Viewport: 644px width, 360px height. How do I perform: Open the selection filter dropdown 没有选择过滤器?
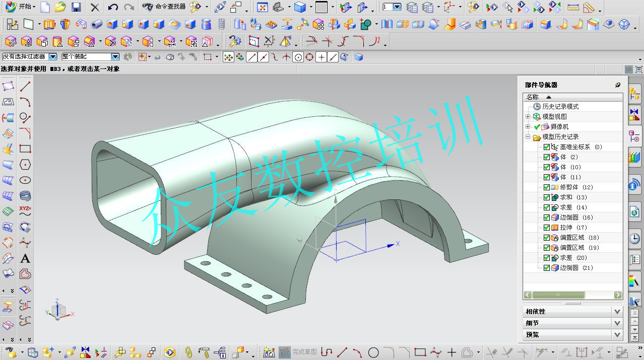click(52, 57)
